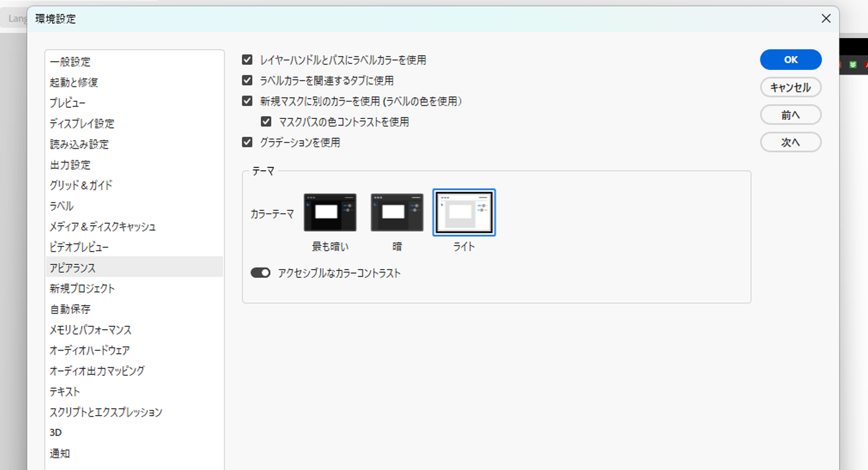Click the OK button
Image resolution: width=868 pixels, height=470 pixels.
click(x=791, y=60)
